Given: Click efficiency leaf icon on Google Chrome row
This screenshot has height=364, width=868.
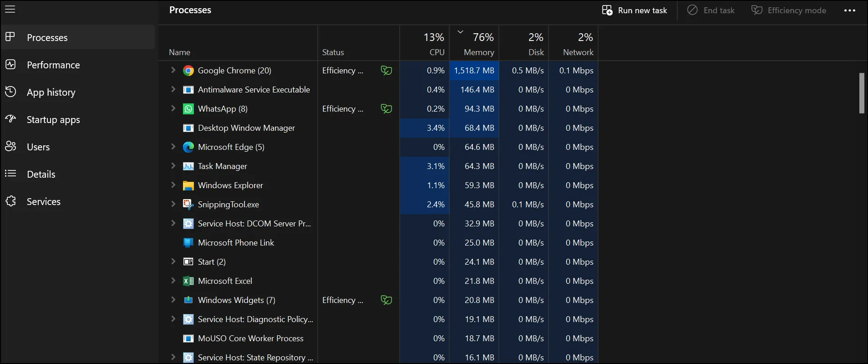Looking at the screenshot, I should [x=386, y=71].
